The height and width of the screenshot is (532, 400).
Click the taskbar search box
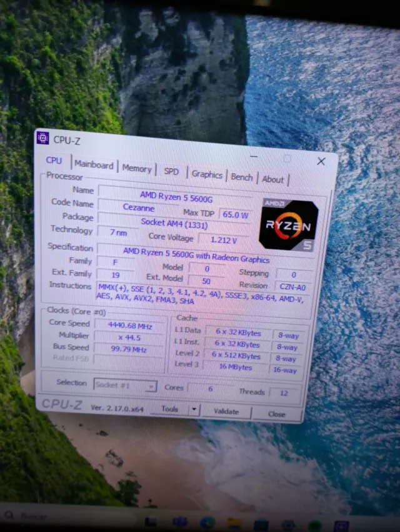click(68, 517)
